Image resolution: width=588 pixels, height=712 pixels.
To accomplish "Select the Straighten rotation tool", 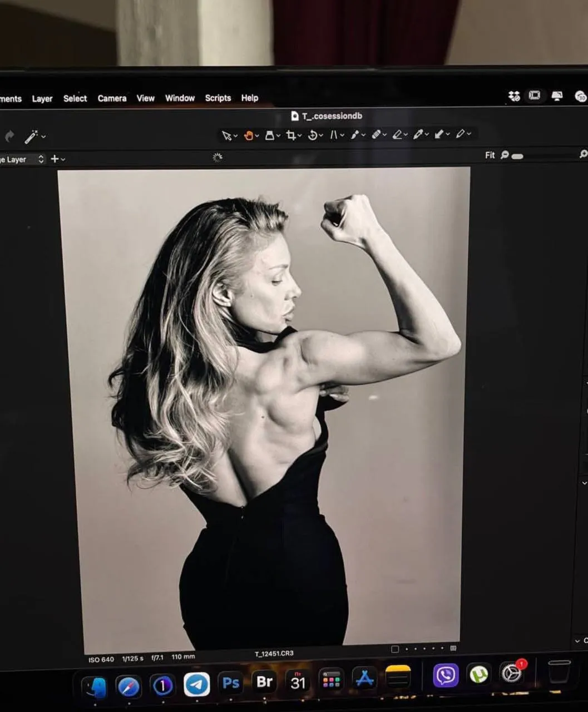I will click(313, 135).
